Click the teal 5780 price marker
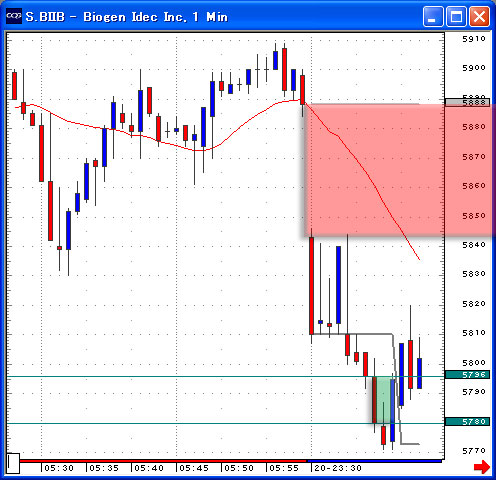496x480 pixels. (x=468, y=422)
